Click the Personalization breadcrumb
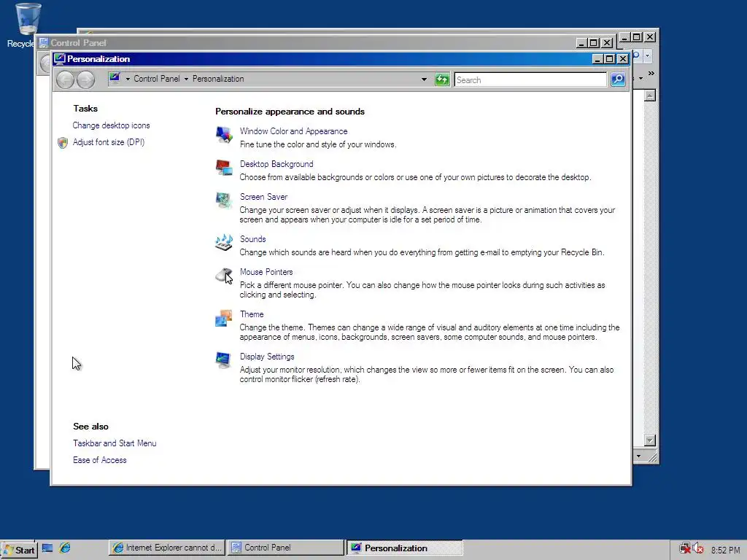 [218, 79]
